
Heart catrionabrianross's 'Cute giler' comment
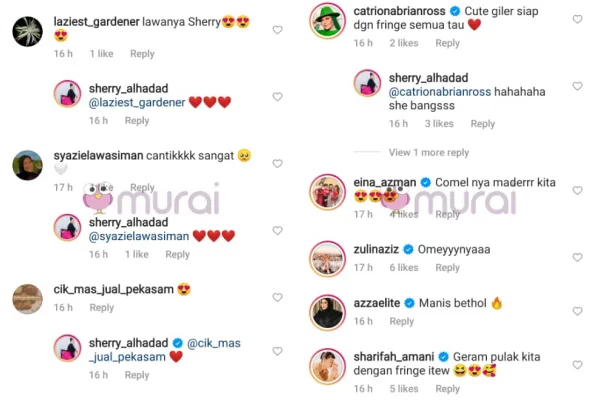pyautogui.click(x=577, y=19)
